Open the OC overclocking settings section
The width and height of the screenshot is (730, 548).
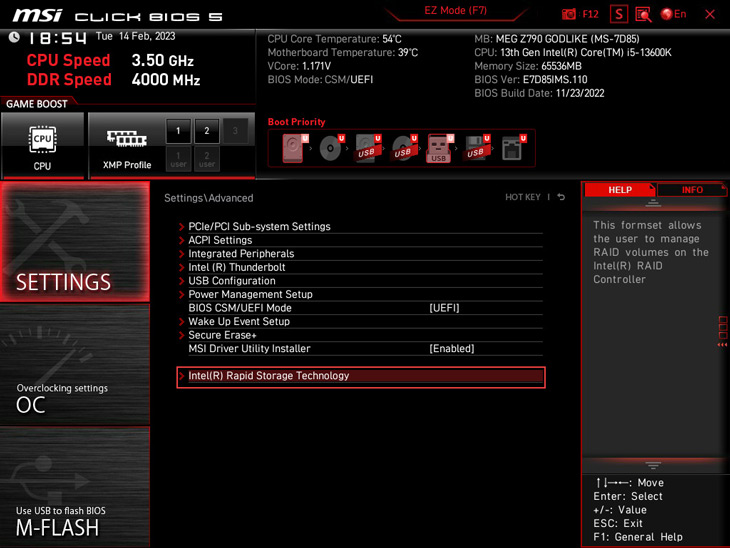(75, 365)
